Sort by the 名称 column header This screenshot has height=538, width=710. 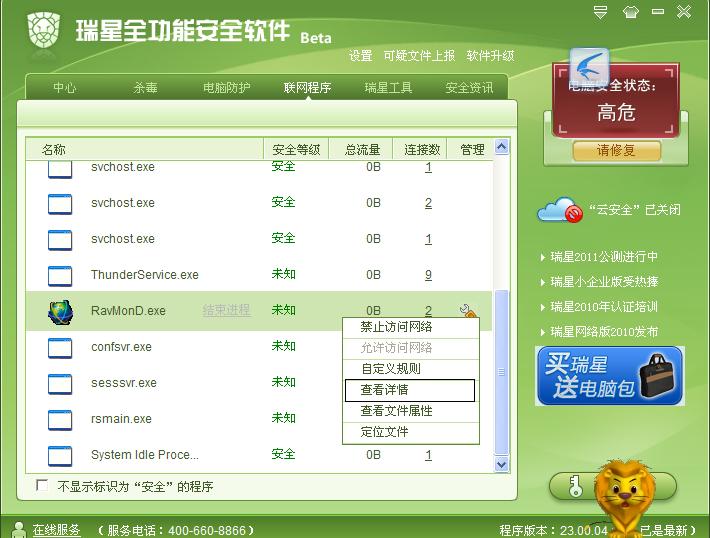tap(144, 149)
